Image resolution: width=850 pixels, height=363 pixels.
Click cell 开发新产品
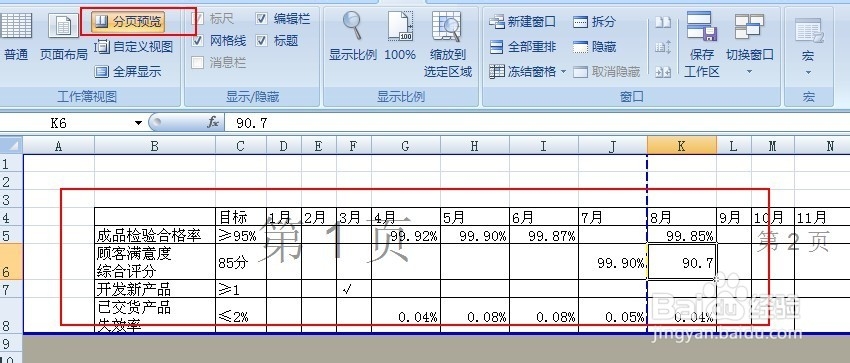155,289
